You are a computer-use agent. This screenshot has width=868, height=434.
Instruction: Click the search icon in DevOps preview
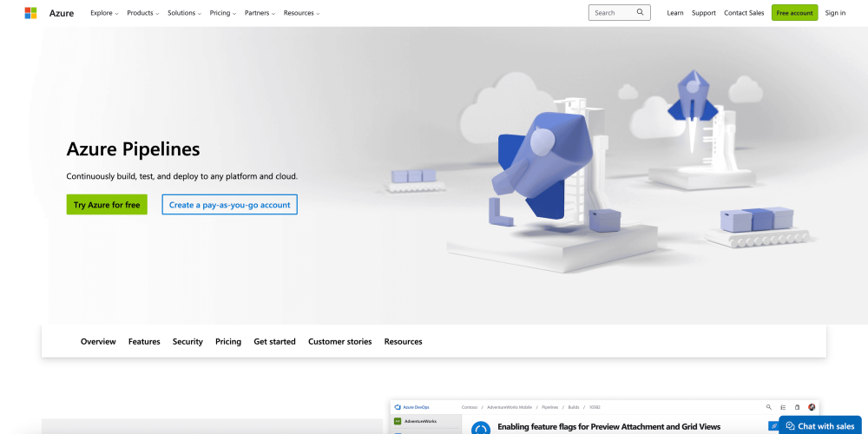pos(769,407)
